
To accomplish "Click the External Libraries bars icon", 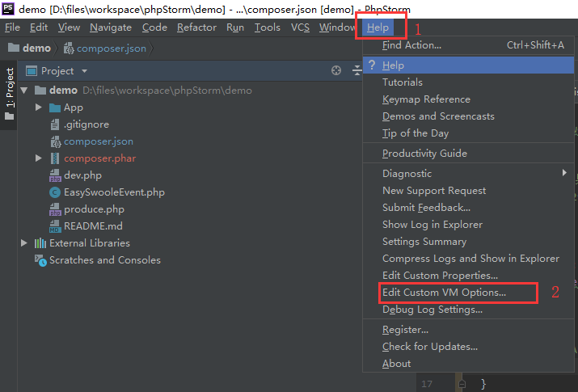I will [x=40, y=243].
